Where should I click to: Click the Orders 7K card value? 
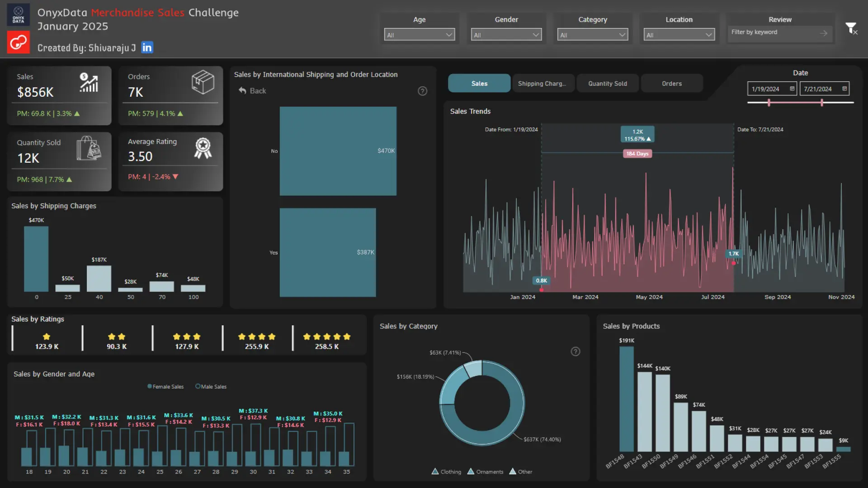point(136,92)
